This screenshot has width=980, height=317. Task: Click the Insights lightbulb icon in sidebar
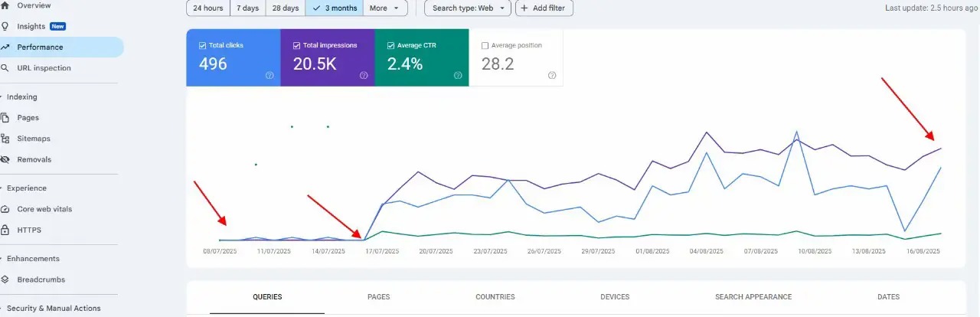(5, 26)
